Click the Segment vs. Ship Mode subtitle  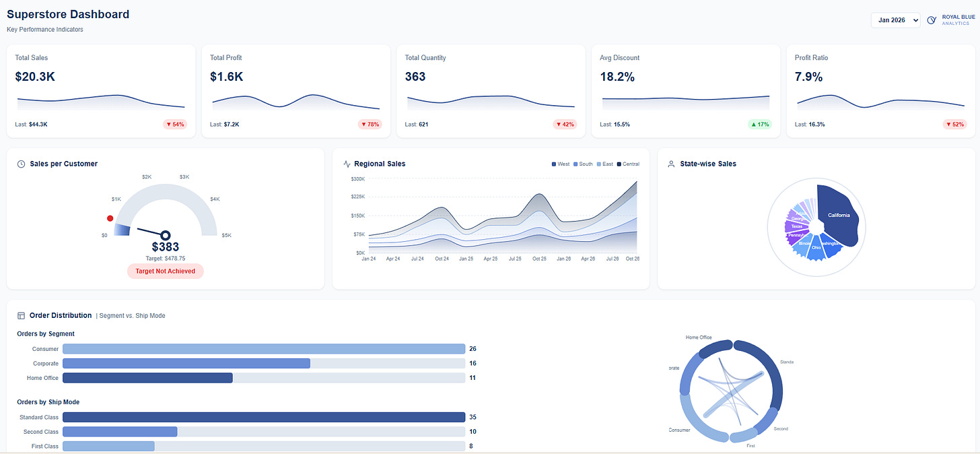[x=132, y=315]
